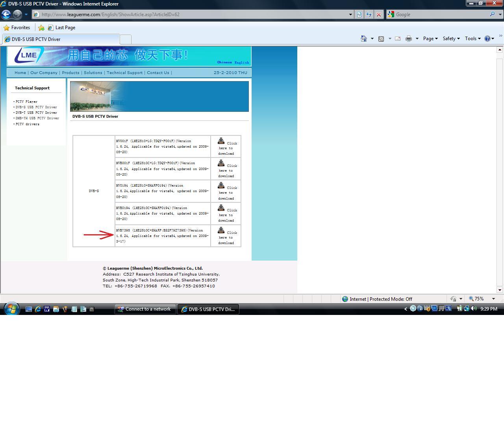Open Solutions navigation link

(93, 73)
